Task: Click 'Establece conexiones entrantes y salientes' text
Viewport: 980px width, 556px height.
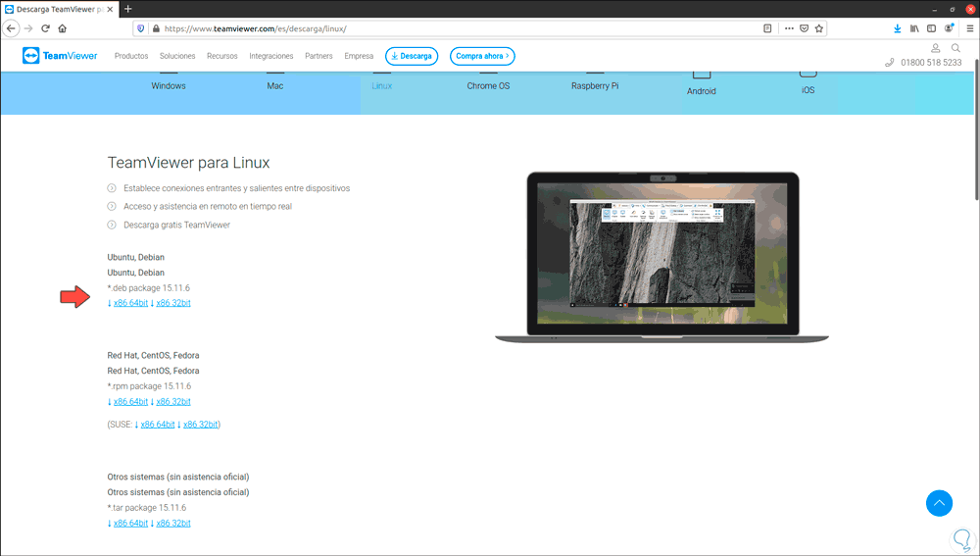Action: point(236,187)
